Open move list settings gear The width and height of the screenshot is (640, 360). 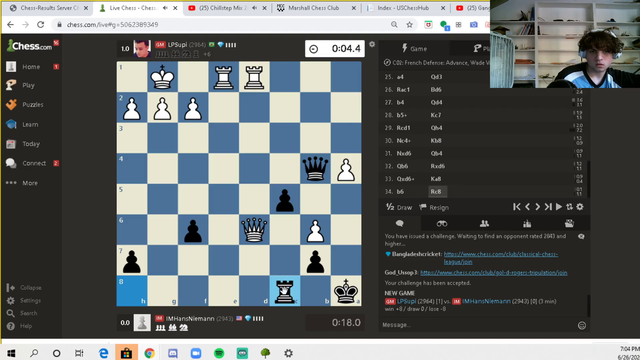coord(580,207)
